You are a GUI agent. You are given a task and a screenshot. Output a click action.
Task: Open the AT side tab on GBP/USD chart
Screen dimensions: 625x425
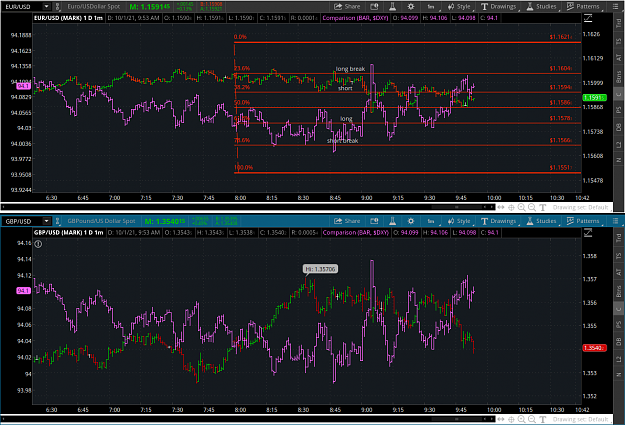click(619, 272)
